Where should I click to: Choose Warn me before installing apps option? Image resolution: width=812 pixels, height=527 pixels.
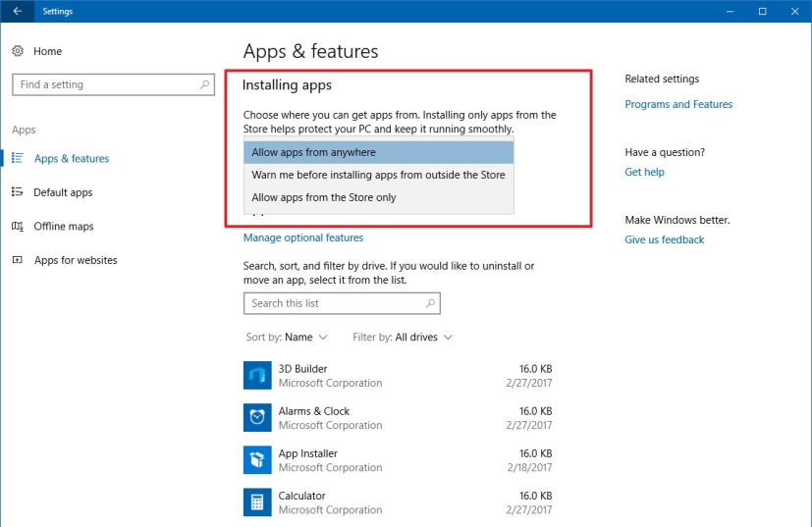coord(379,175)
